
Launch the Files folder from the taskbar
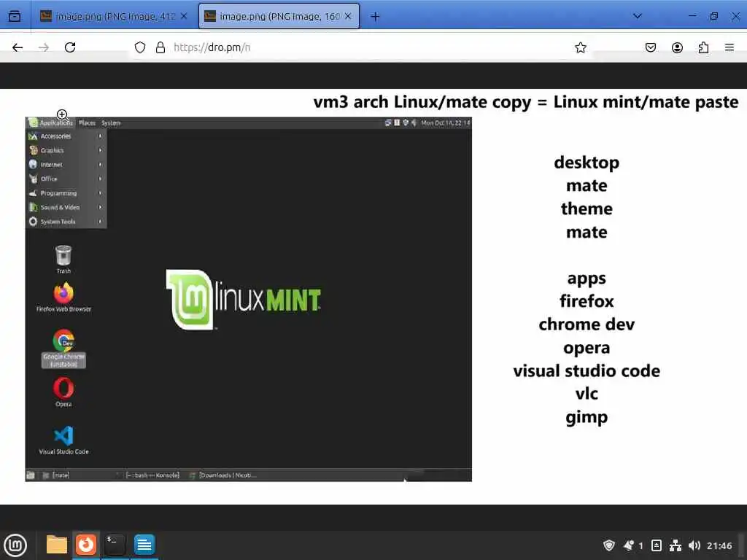(x=56, y=545)
